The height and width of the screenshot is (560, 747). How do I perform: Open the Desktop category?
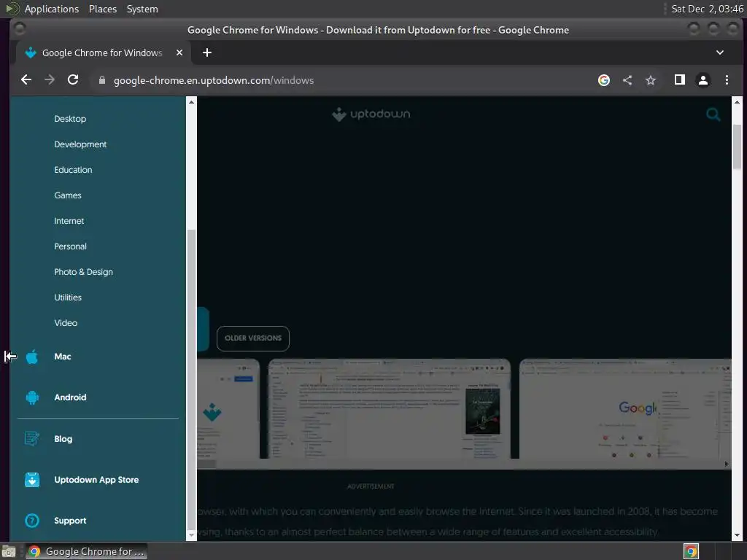(70, 119)
